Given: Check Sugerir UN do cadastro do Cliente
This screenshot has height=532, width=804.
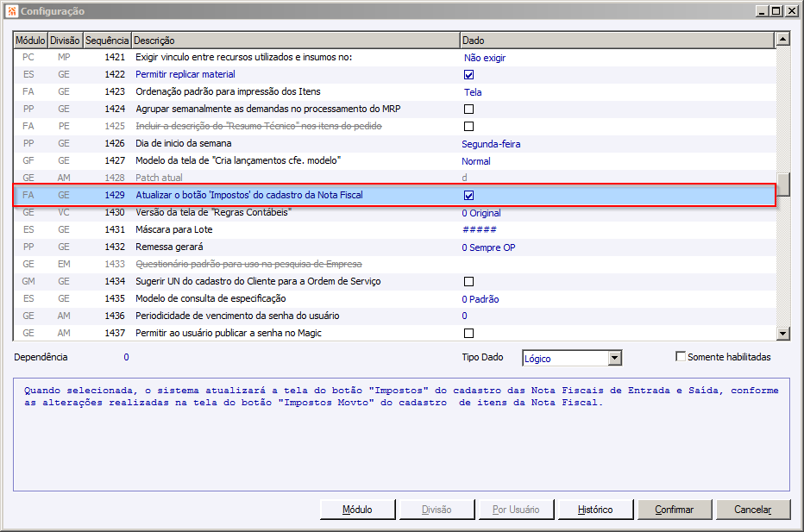Looking at the screenshot, I should pos(468,281).
